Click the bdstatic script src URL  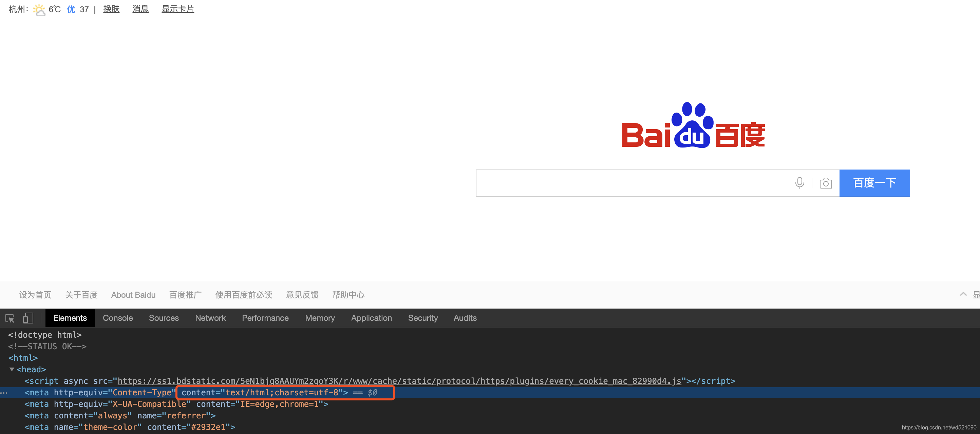click(399, 381)
